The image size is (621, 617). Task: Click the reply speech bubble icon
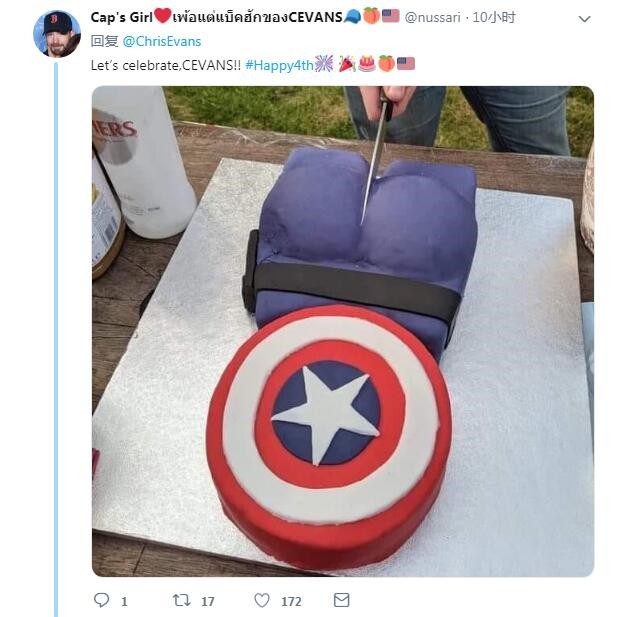click(101, 600)
